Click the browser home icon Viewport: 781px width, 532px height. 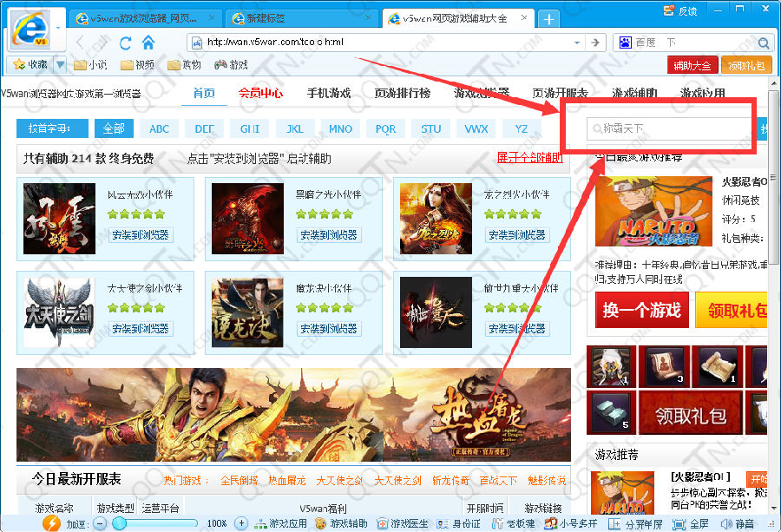148,43
